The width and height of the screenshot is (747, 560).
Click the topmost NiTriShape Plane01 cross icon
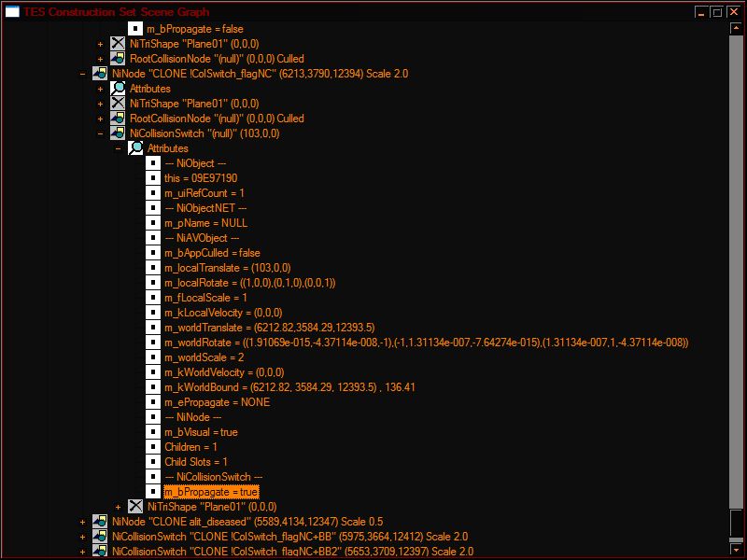tap(118, 43)
